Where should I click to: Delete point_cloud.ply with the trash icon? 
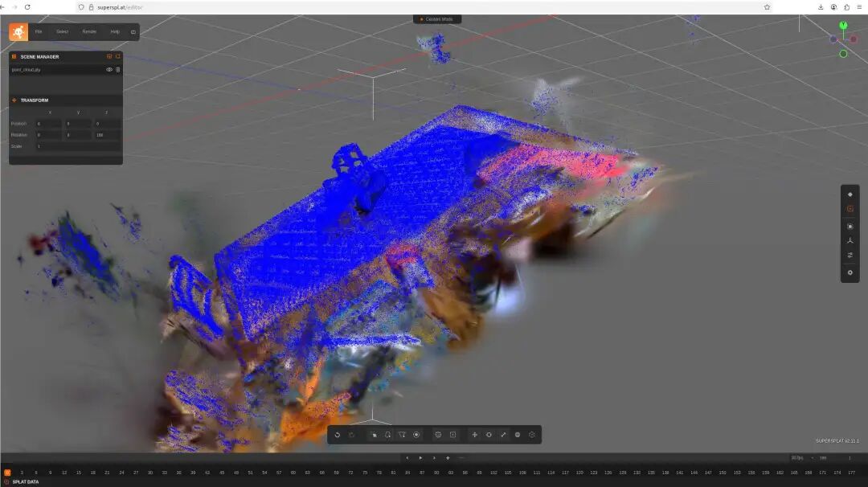pyautogui.click(x=118, y=70)
